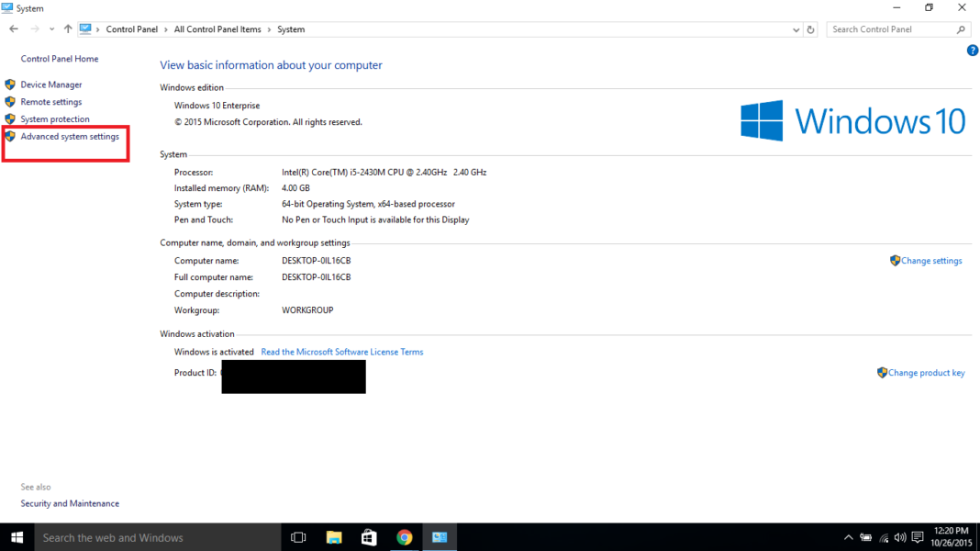This screenshot has height=551, width=980.
Task: Open All Control Panel Items from the breadcrumb
Action: coord(217,28)
